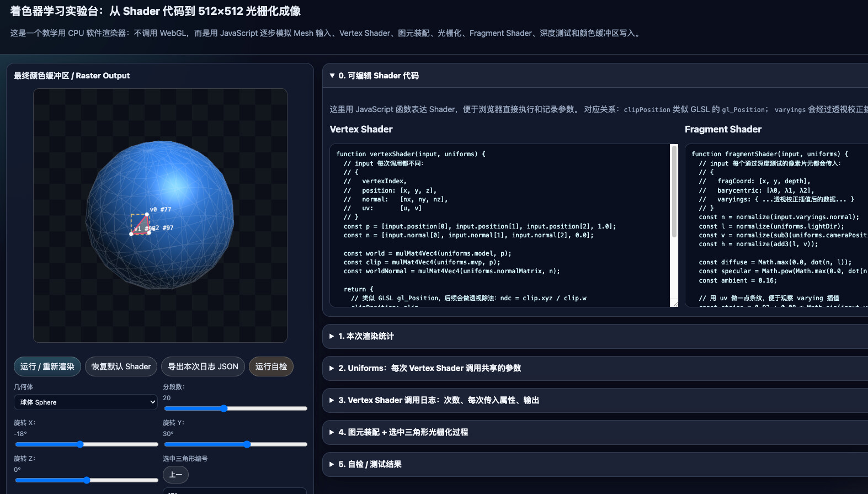Adjust the 分段数 segments slider
868x494 pixels.
click(x=236, y=408)
